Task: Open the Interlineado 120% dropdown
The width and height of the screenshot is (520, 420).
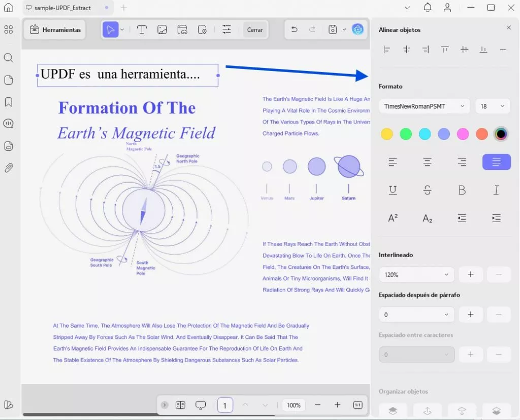Action: (416, 274)
